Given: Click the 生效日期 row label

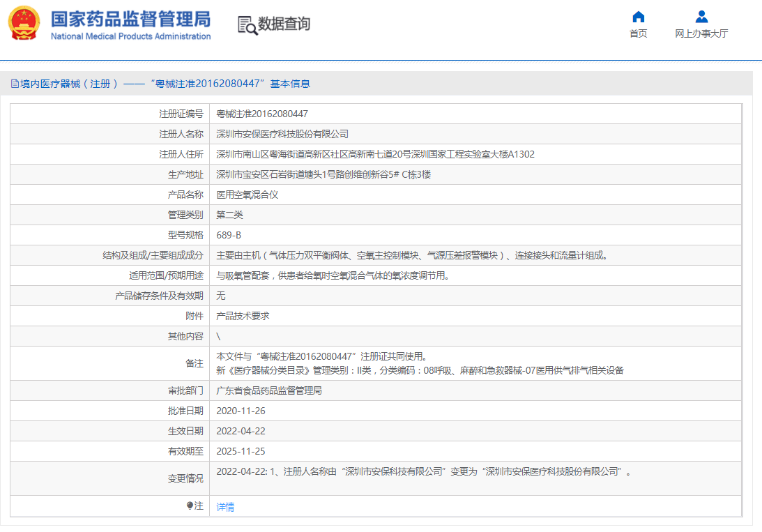Looking at the screenshot, I should [x=185, y=432].
